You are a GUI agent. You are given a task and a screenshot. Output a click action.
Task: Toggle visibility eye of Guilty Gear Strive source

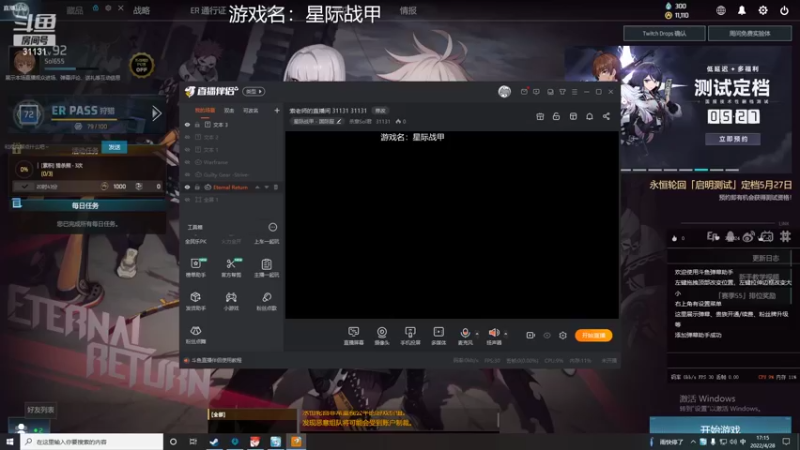[187, 174]
